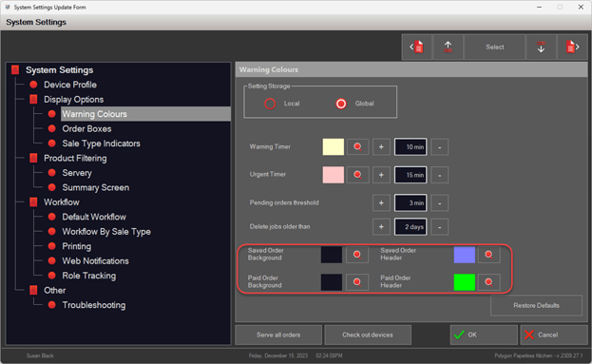This screenshot has width=592, height=364.
Task: Open color picker for Saved Order Header
Action: [x=488, y=255]
